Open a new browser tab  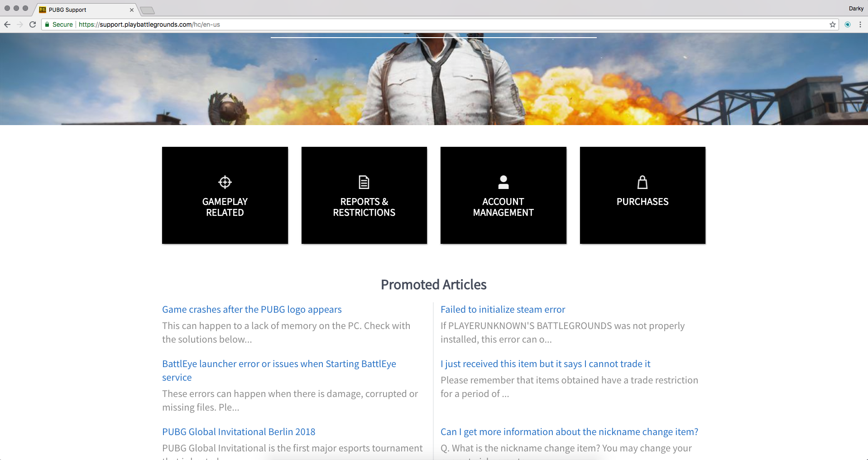[147, 10]
